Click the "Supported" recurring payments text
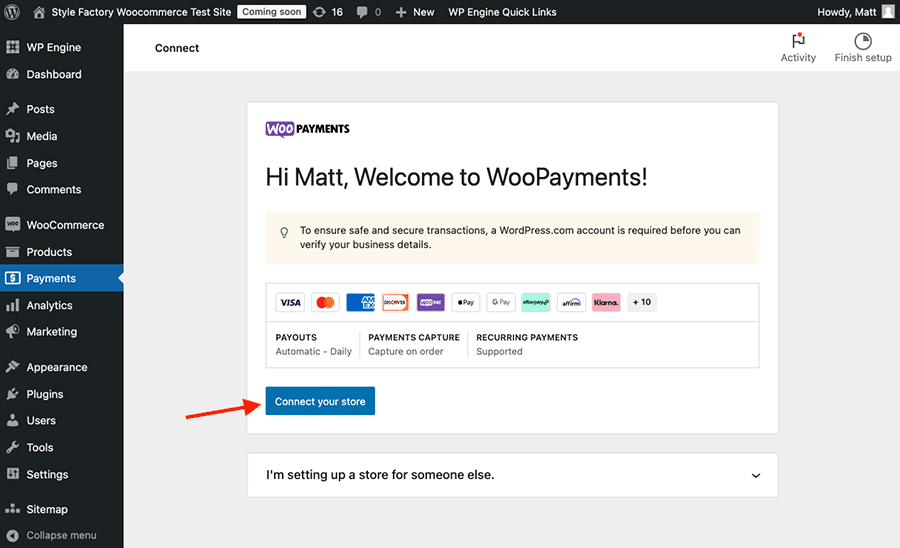900x548 pixels. [x=499, y=351]
